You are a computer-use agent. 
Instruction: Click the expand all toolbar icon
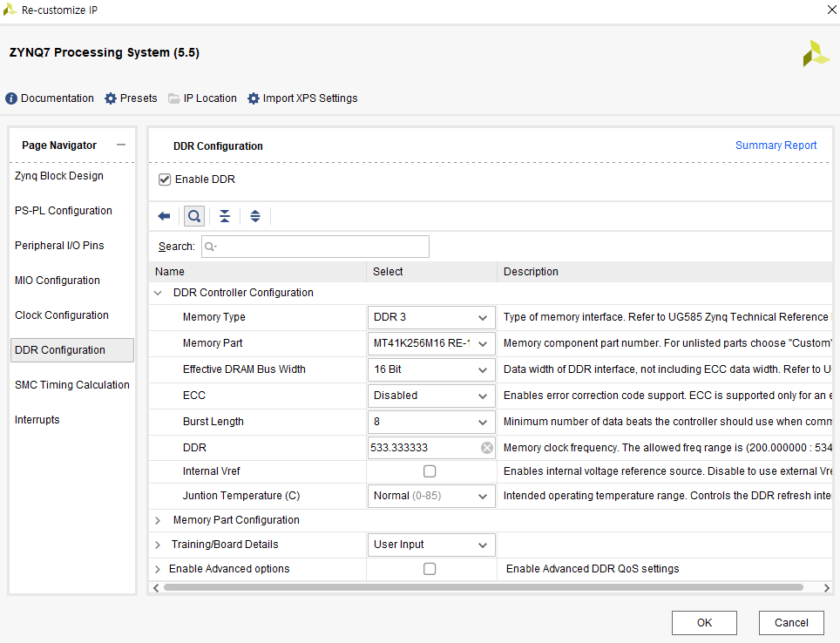[255, 216]
